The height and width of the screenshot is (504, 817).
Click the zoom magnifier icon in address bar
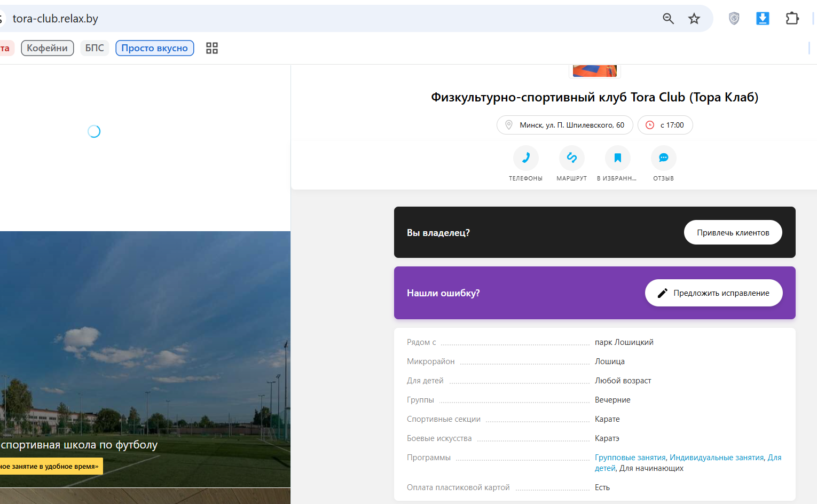(x=668, y=19)
